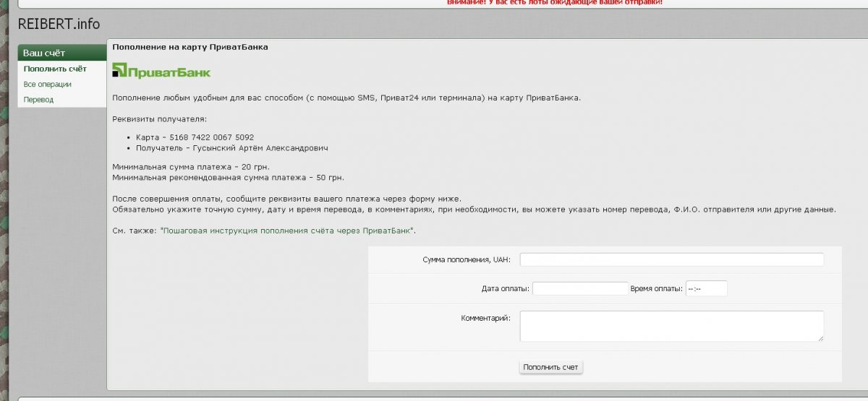868x401 pixels.
Task: Open Все операции in sidebar
Action: point(48,85)
